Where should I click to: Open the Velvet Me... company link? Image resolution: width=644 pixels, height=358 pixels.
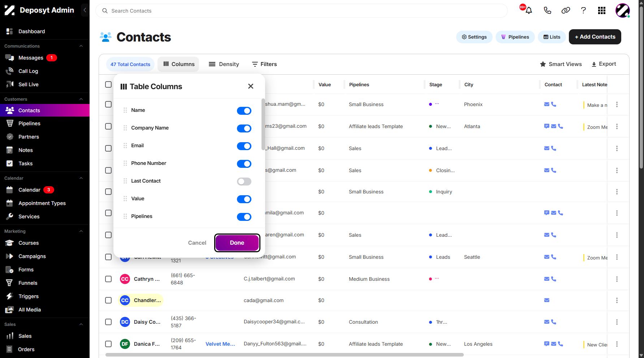(x=220, y=344)
